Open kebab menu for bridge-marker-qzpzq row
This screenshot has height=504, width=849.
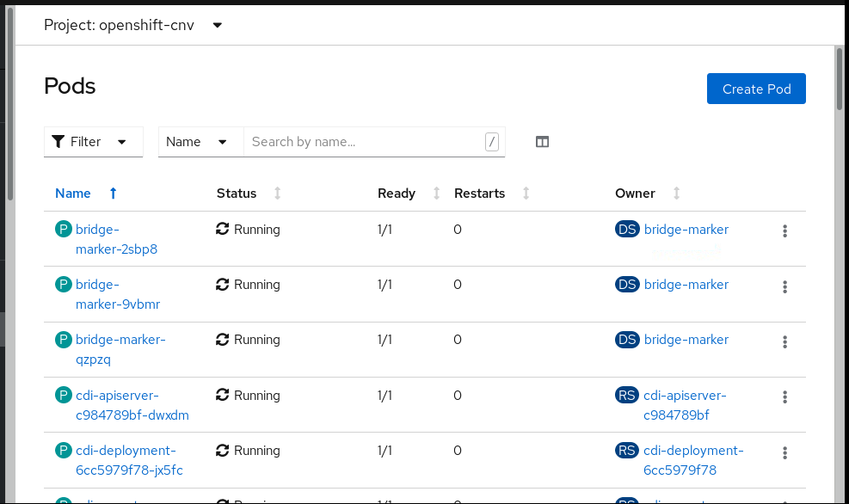(784, 341)
